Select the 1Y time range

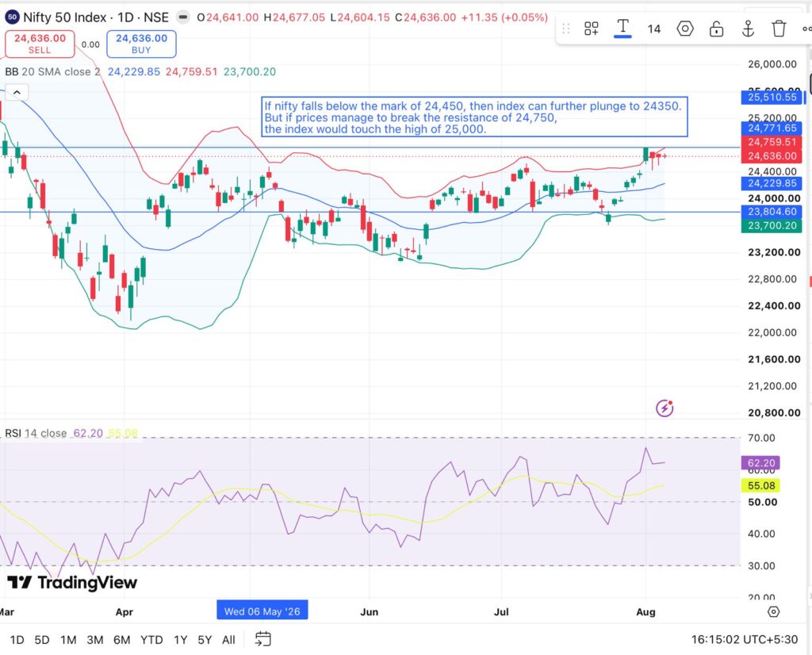pyautogui.click(x=180, y=640)
